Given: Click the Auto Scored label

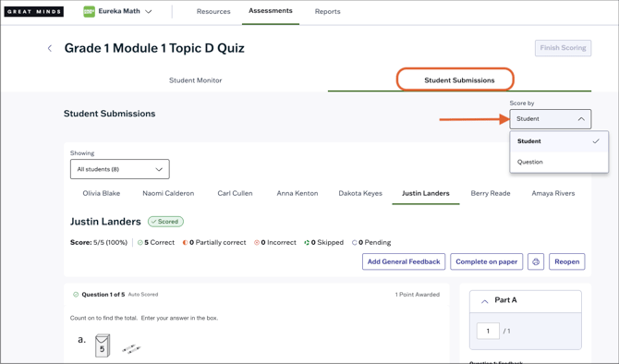Looking at the screenshot, I should 143,295.
